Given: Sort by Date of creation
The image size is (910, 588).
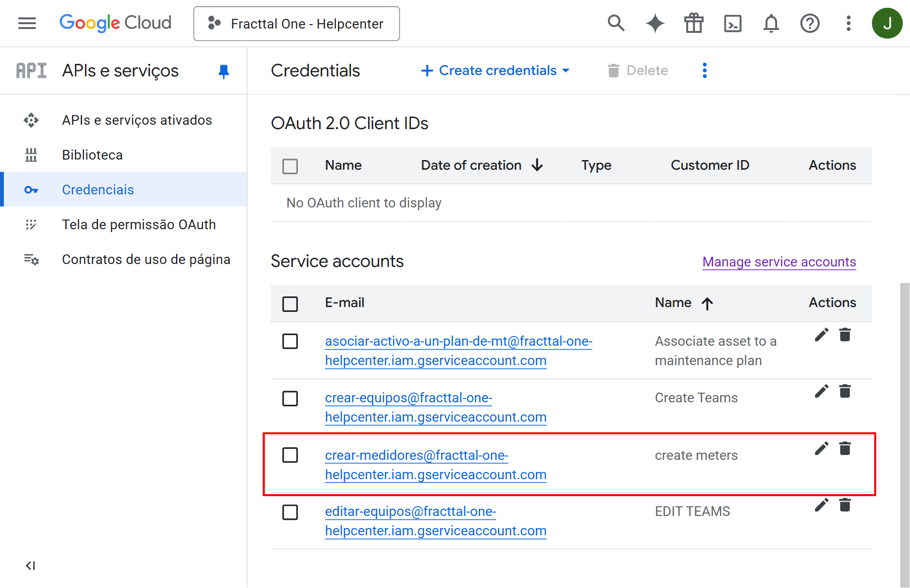Looking at the screenshot, I should [x=471, y=165].
